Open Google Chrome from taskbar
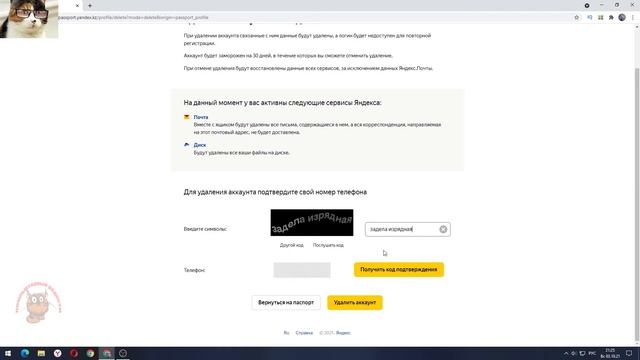Screen dimensions: 640x360 tap(90, 353)
